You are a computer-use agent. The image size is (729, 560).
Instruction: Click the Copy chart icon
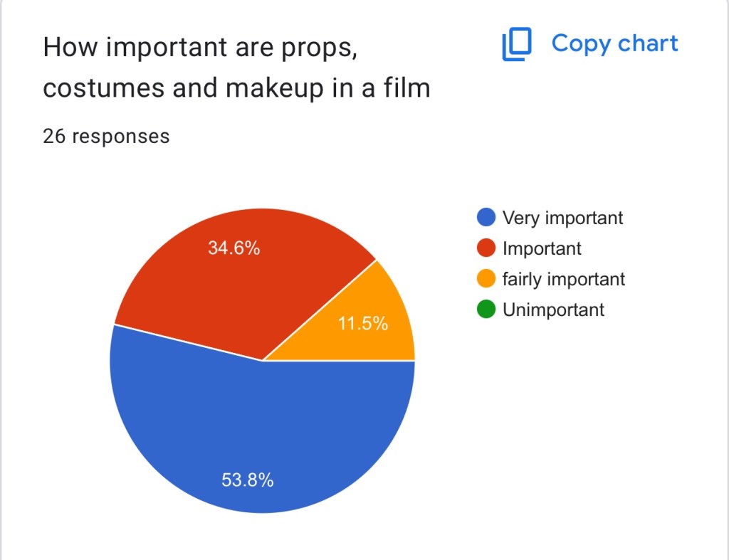coord(517,44)
